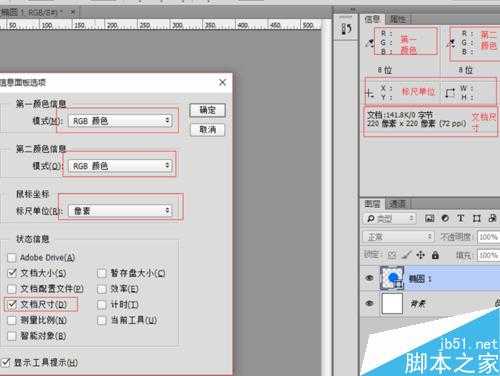Click lock transparent pixels icon

[392, 255]
